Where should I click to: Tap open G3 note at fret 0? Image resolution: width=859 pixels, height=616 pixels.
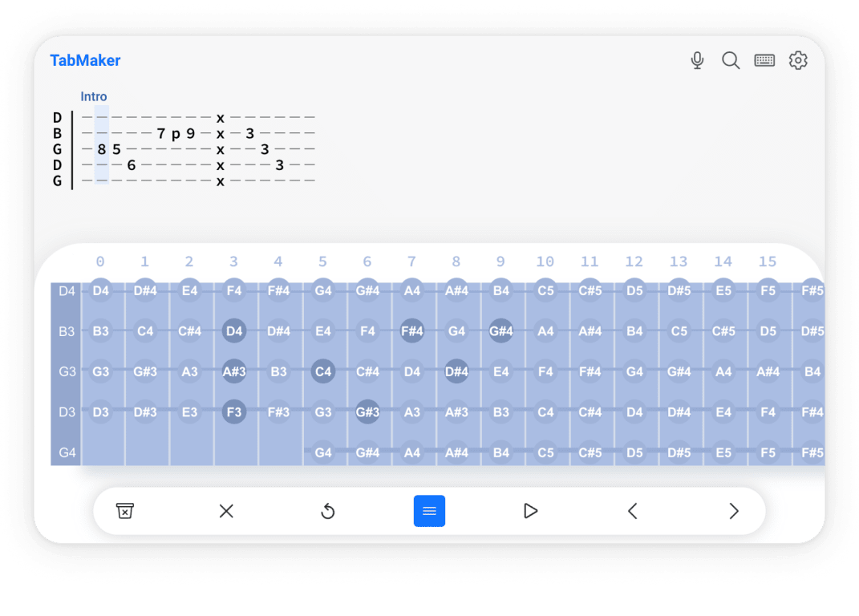101,371
